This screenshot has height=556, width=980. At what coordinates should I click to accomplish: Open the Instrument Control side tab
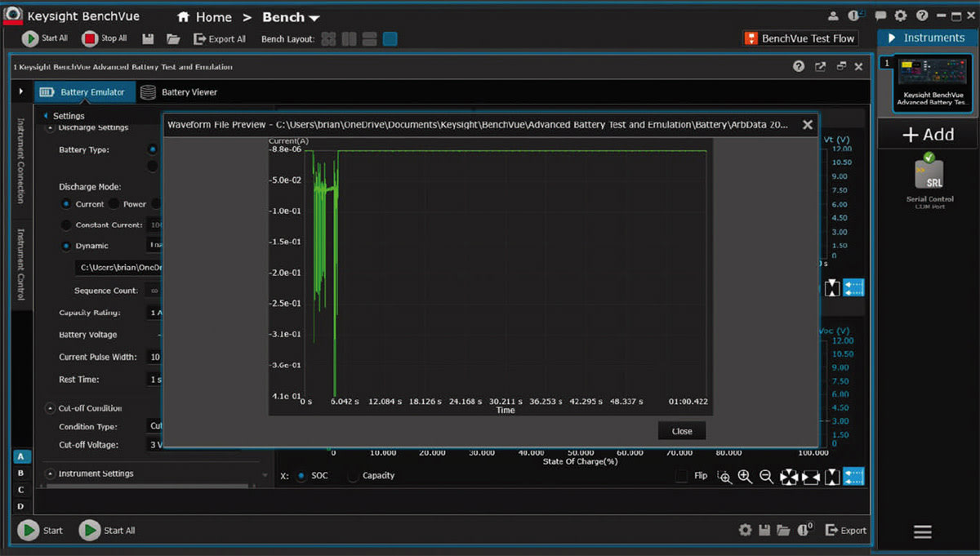(x=22, y=265)
